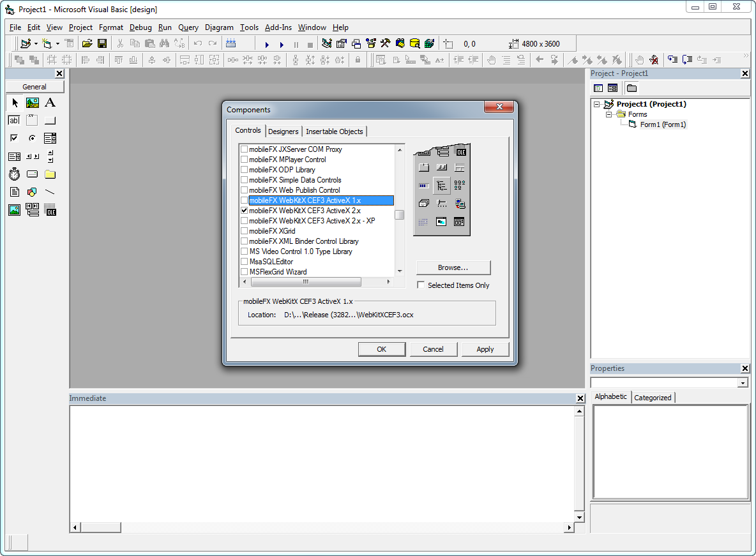Click the components list horizontal scroll thumb
Viewport: 756px width, 556px height.
click(305, 282)
